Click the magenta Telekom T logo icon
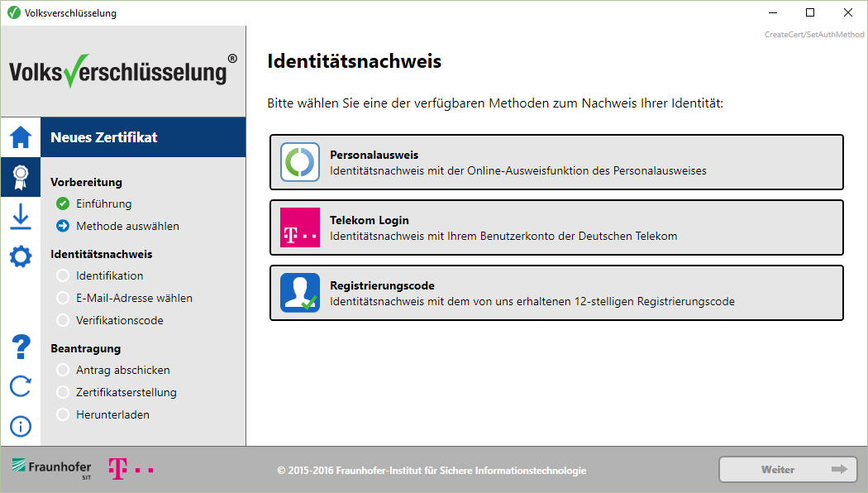This screenshot has width=868, height=493. tap(300, 227)
